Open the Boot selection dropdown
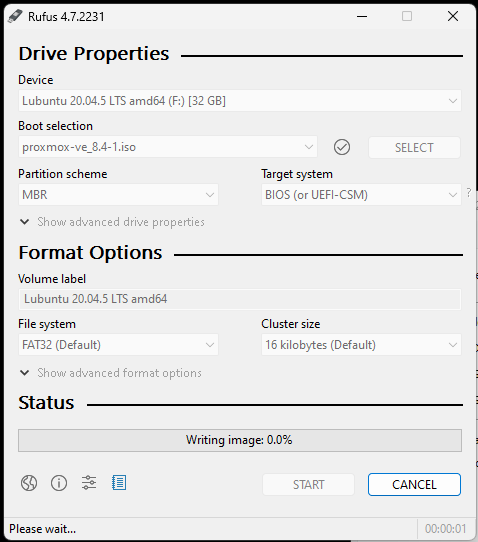 168,147
